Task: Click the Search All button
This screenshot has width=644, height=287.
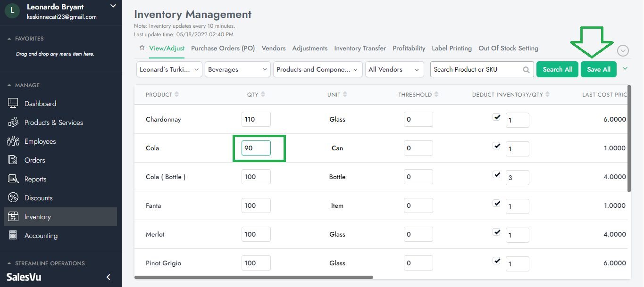Action: coord(557,69)
